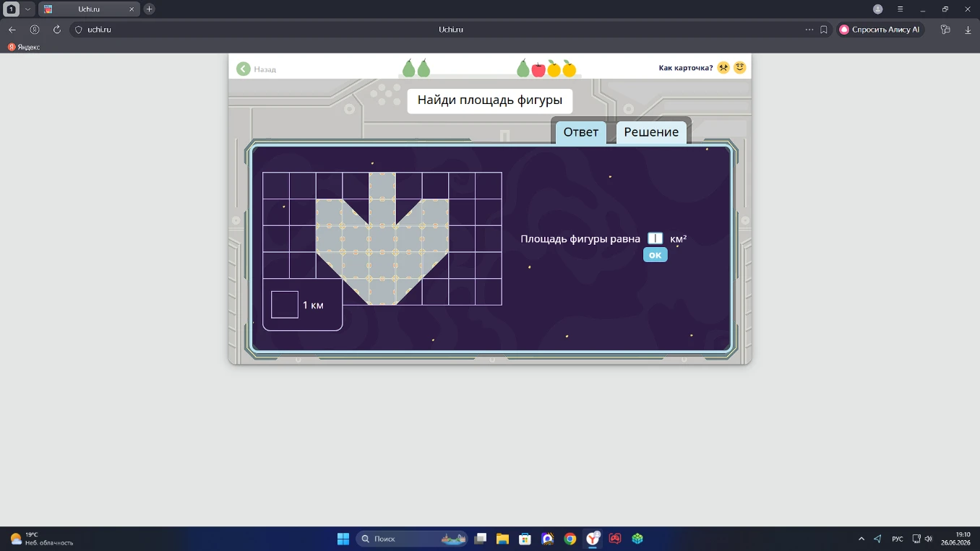
Task: Navigate back in the browser
Action: click(x=12, y=30)
